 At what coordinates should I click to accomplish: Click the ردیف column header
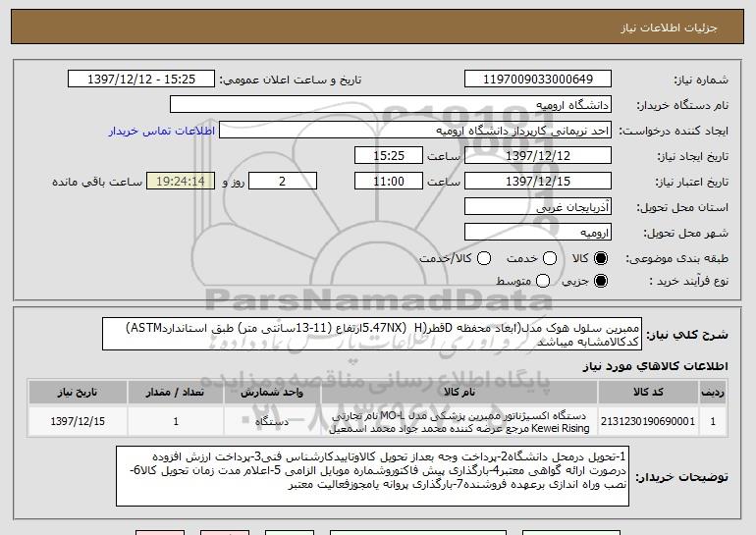(713, 393)
